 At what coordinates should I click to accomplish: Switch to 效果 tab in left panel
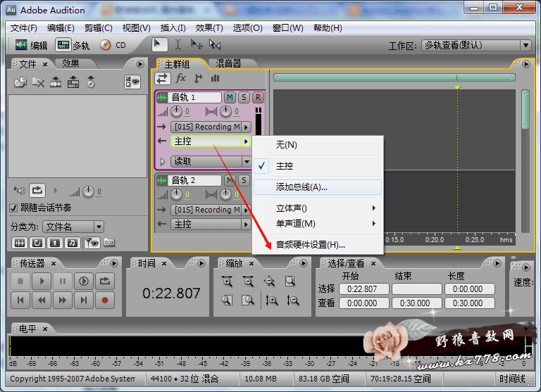(70, 63)
